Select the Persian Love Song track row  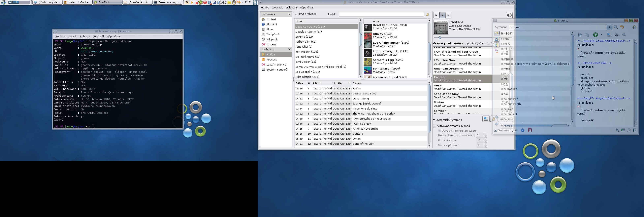pyautogui.click(x=360, y=93)
